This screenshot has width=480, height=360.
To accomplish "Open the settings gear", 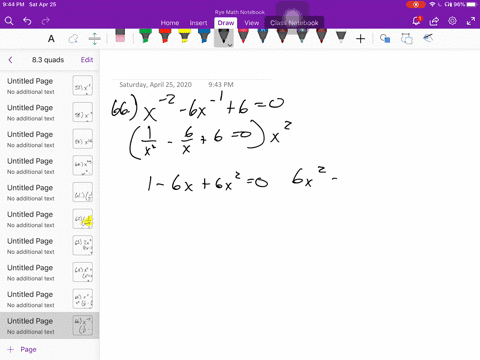I will coord(452,21).
